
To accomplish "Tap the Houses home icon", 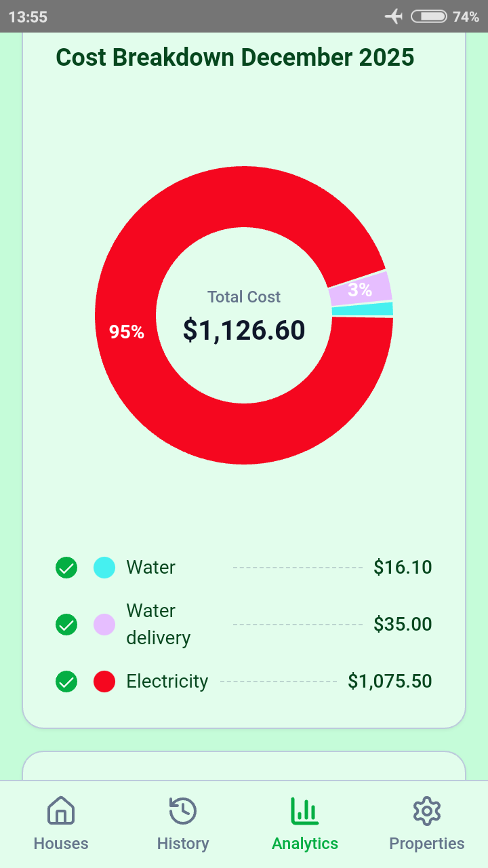I will click(61, 810).
